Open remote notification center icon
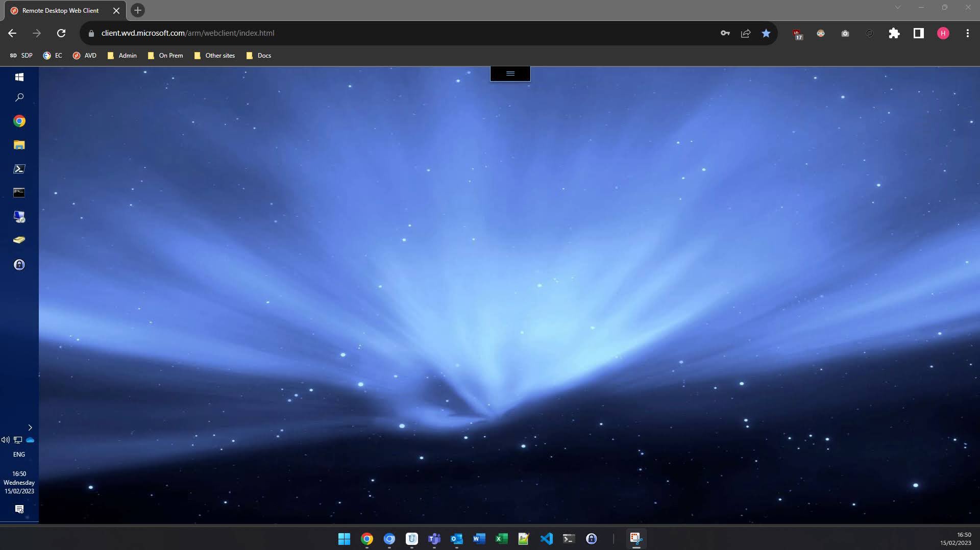 point(19,509)
